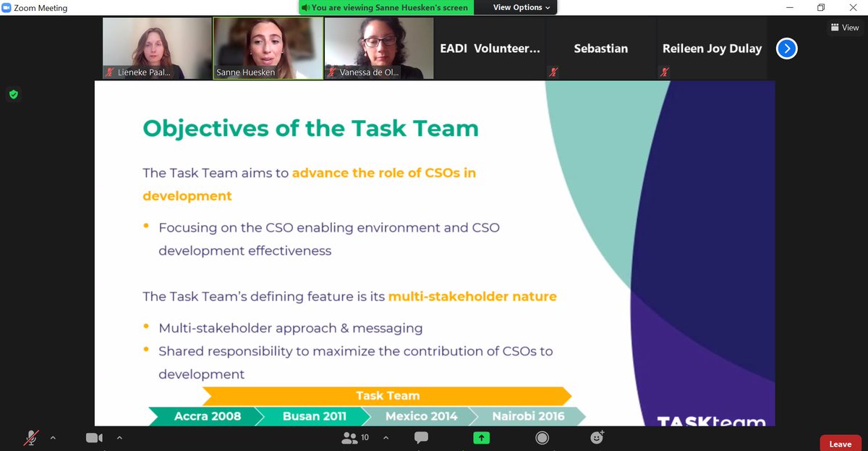The height and width of the screenshot is (451, 868).
Task: Unmute Sanne Huesken's muted mic indicator
Action: pos(219,72)
